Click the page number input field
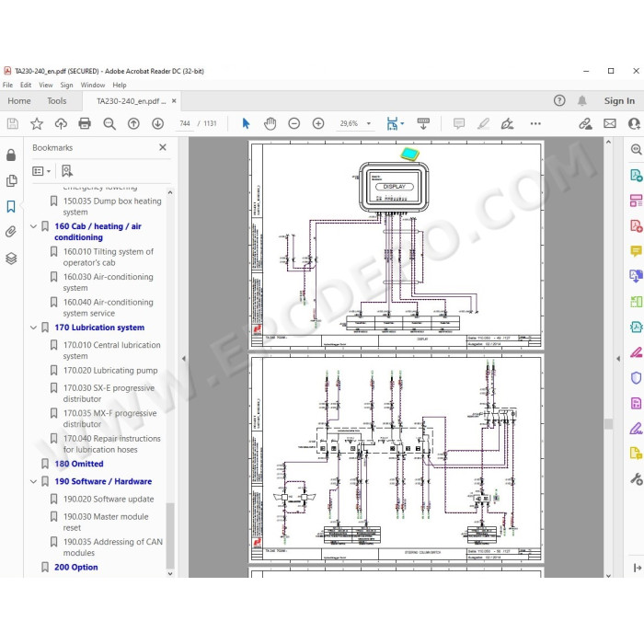 coord(185,123)
